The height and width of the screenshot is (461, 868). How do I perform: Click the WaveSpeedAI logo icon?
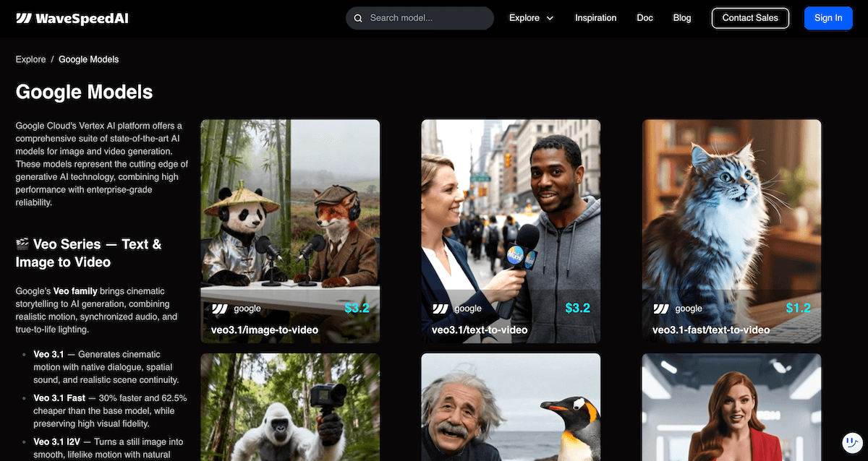(25, 18)
